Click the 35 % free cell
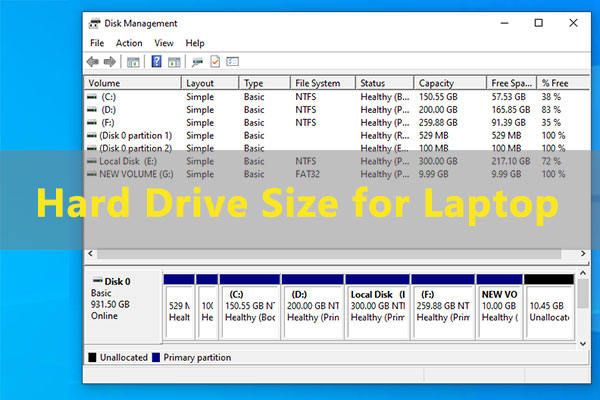 [x=551, y=122]
